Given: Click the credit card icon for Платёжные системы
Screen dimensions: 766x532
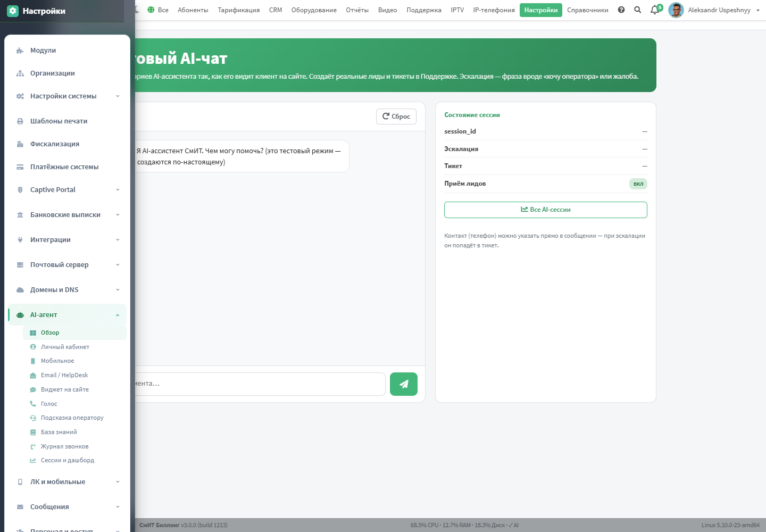Looking at the screenshot, I should [x=20, y=167].
